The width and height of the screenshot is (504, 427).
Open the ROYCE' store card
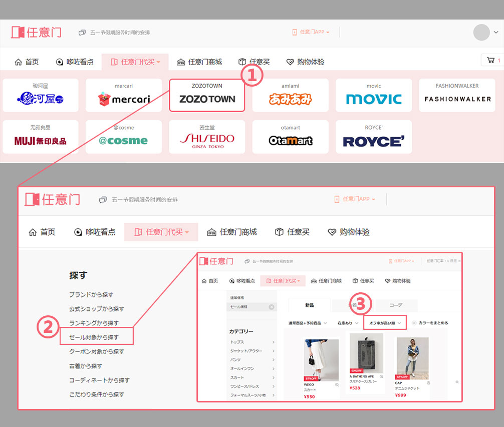374,137
